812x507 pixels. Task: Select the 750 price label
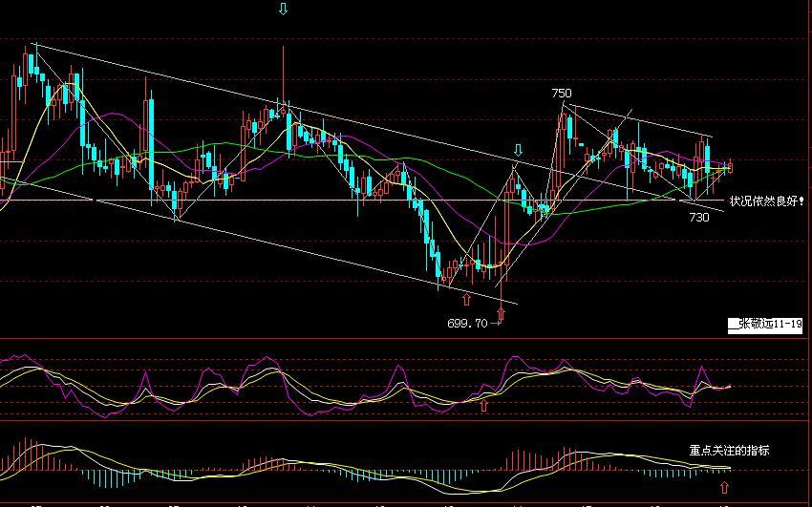(x=561, y=94)
